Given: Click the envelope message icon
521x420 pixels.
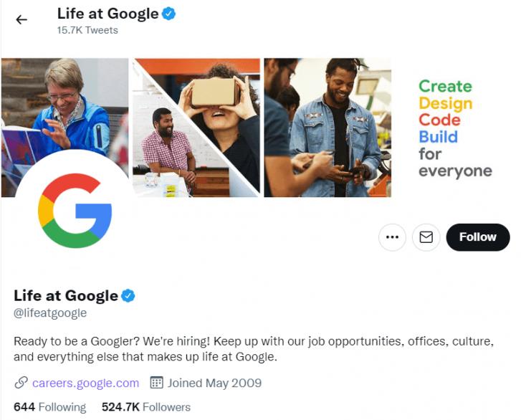Looking at the screenshot, I should click(426, 237).
